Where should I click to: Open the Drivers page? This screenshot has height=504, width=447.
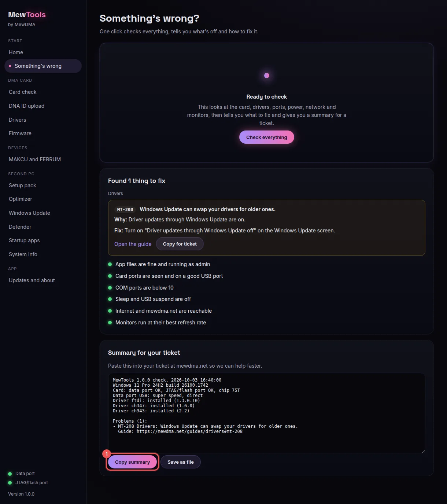point(43,120)
